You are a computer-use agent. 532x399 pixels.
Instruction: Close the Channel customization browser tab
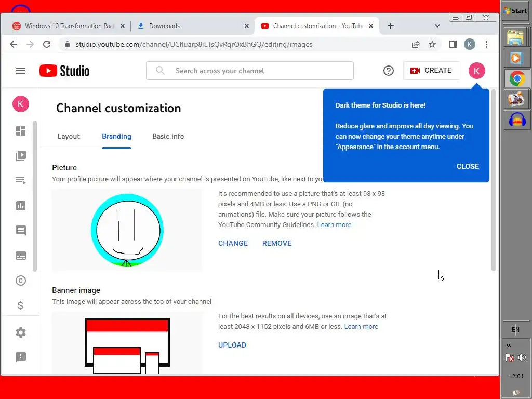coord(371,26)
